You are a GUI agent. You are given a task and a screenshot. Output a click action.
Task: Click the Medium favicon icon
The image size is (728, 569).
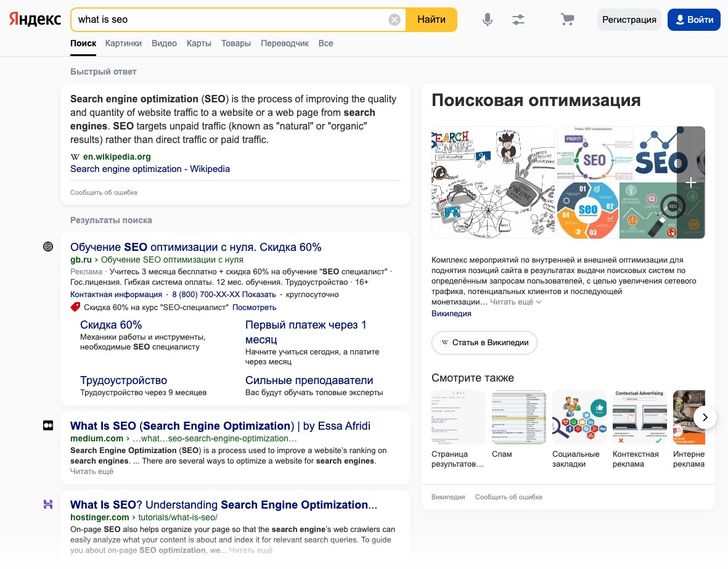48,425
